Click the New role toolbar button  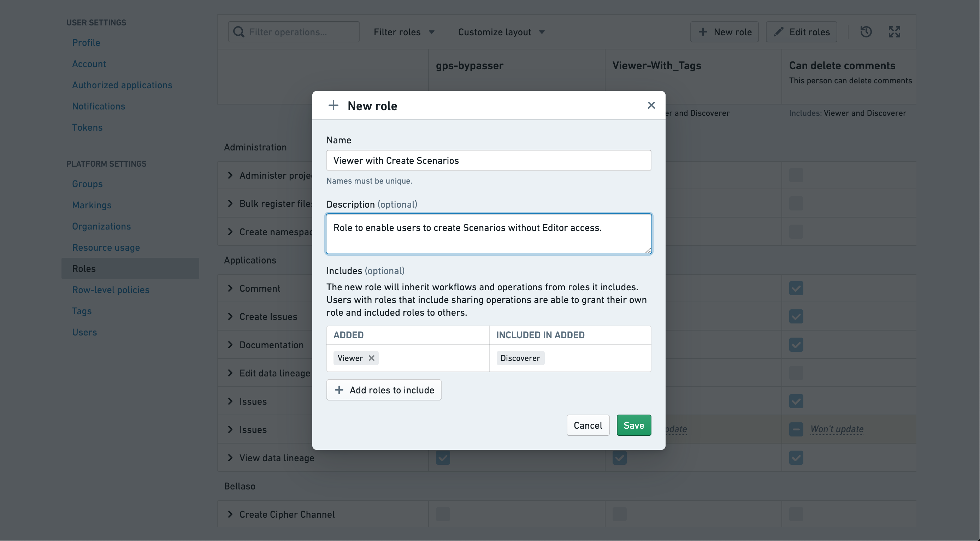(724, 32)
